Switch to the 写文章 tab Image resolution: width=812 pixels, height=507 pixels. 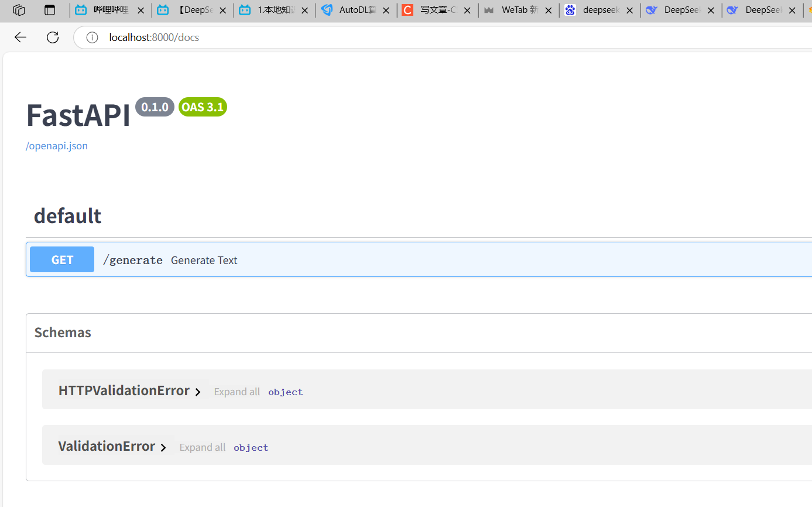pos(437,10)
